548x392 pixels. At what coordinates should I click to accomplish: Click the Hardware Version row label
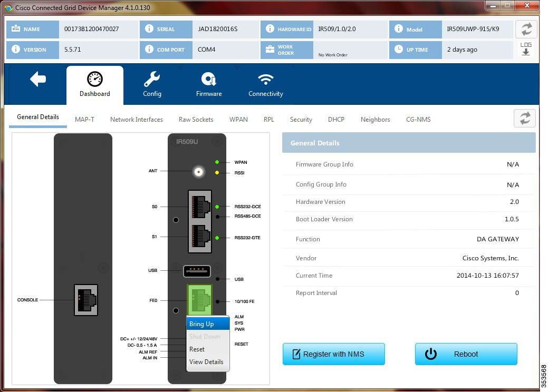click(x=321, y=202)
